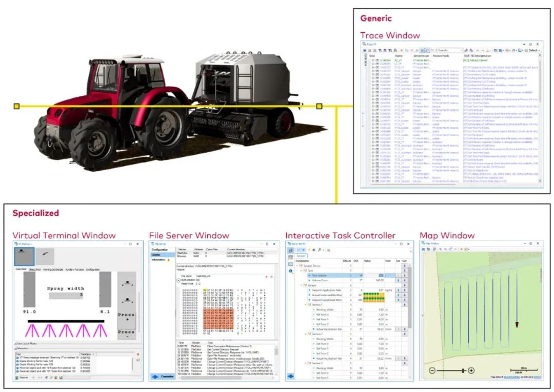Collapse the Section 1 tree node
This screenshot has width=554, height=392.
[306, 304]
